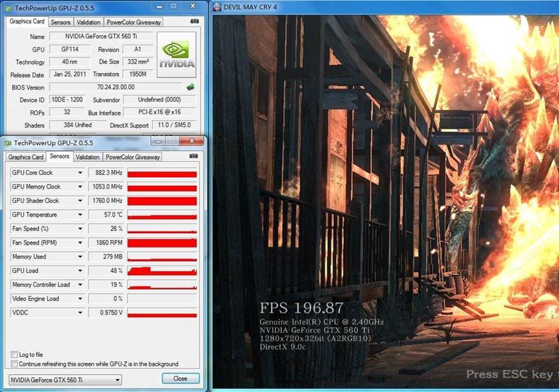The height and width of the screenshot is (392, 559).
Task: Open the NVIDIA GeForce GTX 560 Ti card selector
Action: click(65, 380)
